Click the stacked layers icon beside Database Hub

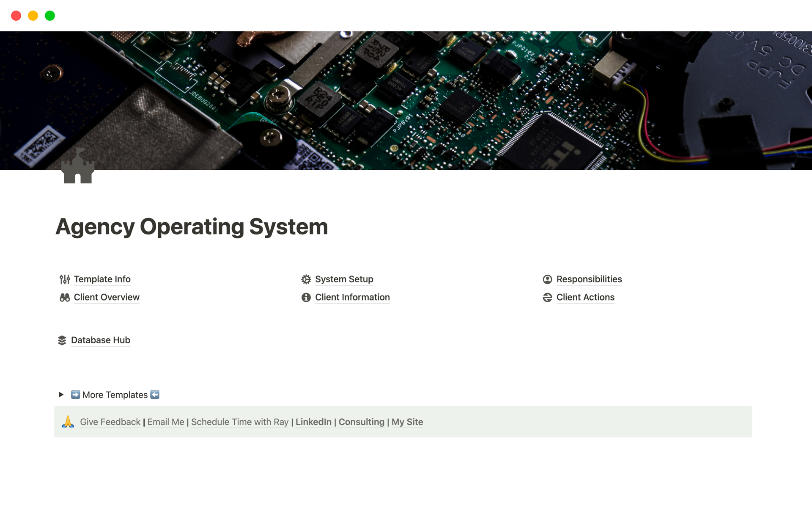[62, 340]
